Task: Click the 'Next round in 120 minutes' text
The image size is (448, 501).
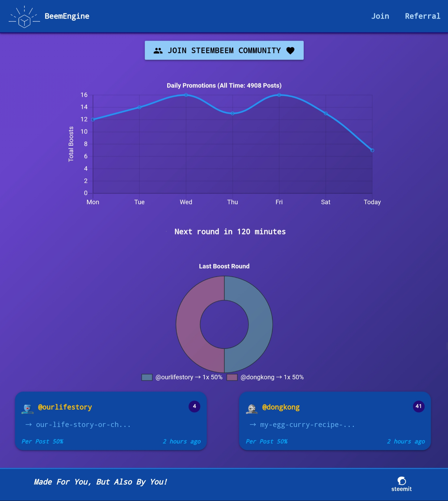Action: pos(230,232)
